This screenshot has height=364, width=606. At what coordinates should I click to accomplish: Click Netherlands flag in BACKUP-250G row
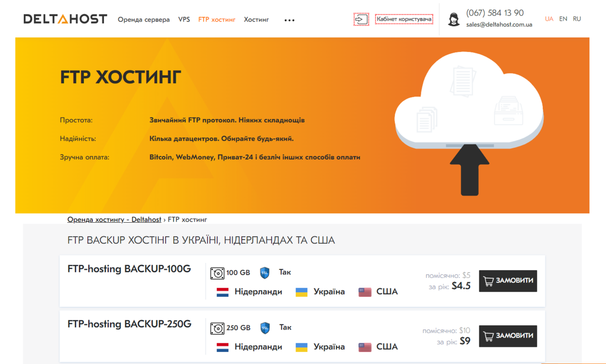[223, 347]
